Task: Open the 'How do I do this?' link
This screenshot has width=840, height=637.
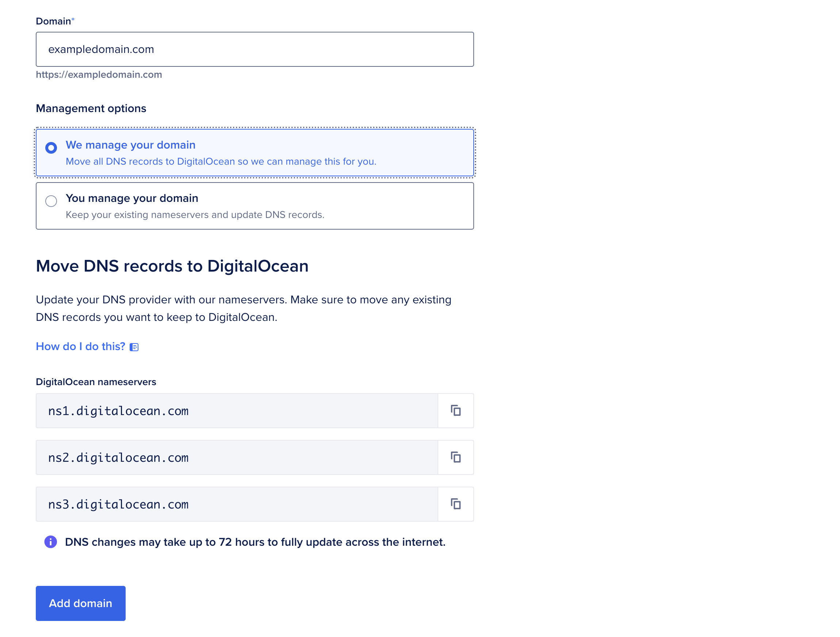Action: tap(80, 346)
